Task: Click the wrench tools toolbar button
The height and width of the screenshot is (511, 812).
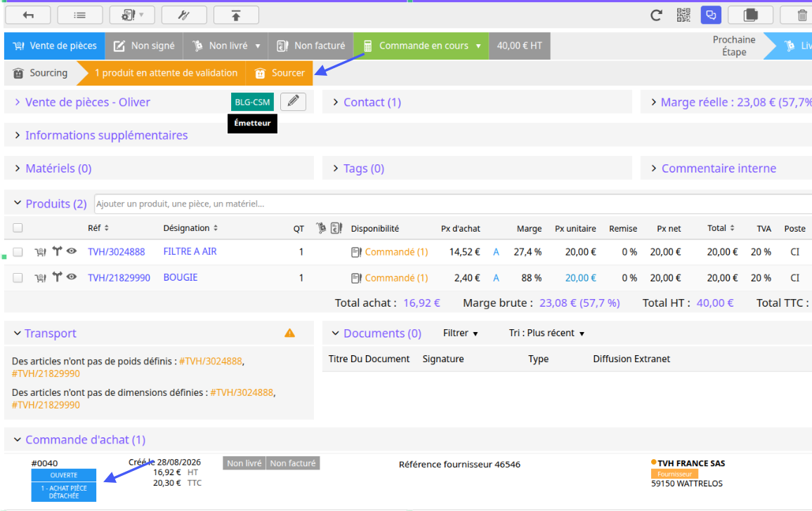Action: click(x=184, y=15)
